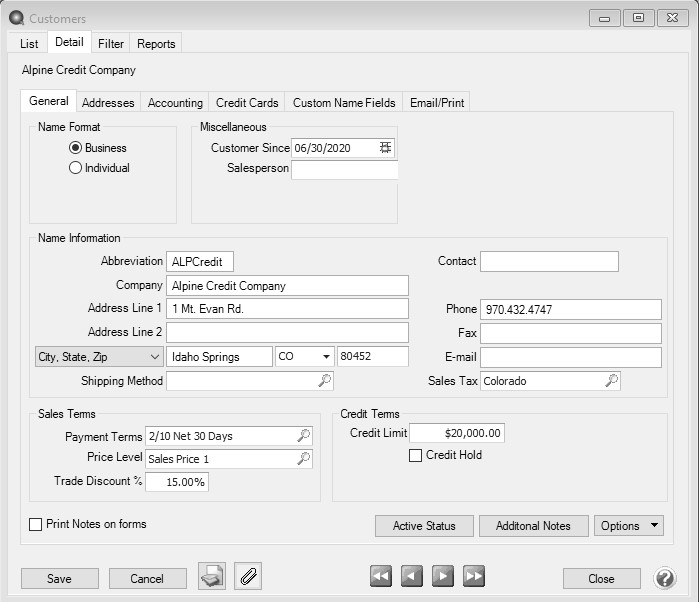Click the Trade Discount % field
The image size is (699, 602).
[x=177, y=482]
